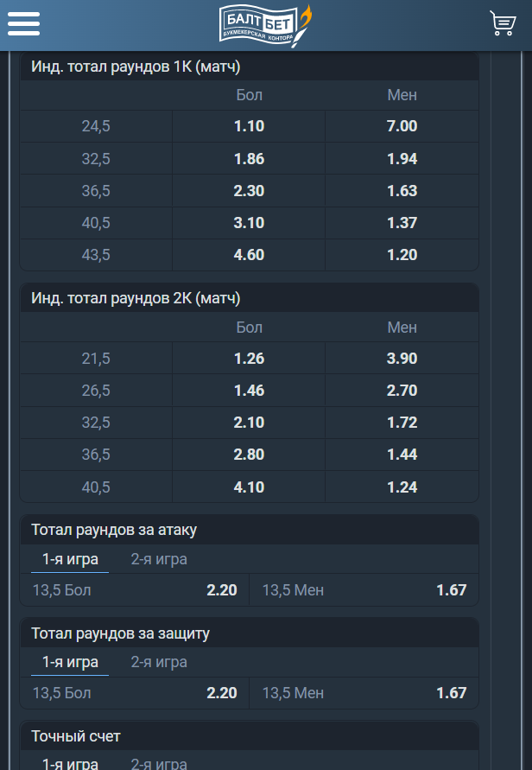Image resolution: width=532 pixels, height=770 pixels.
Task: Click the Baltbet logo
Action: coord(264,24)
